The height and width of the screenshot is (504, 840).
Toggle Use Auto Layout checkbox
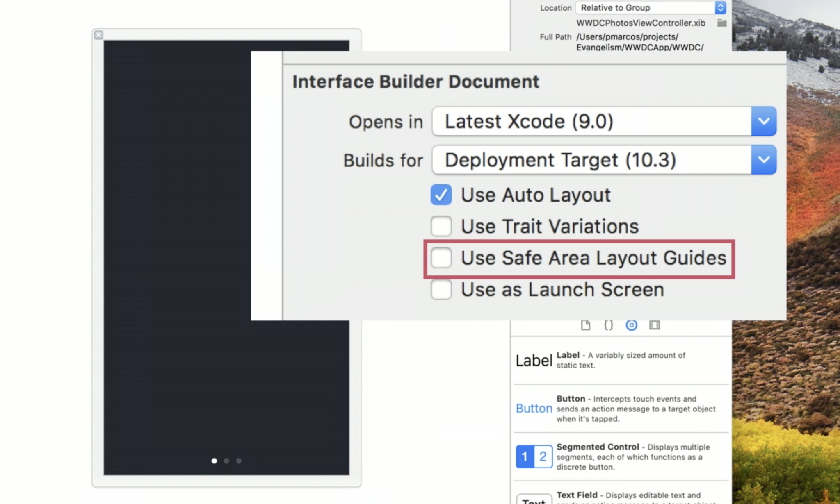click(442, 195)
